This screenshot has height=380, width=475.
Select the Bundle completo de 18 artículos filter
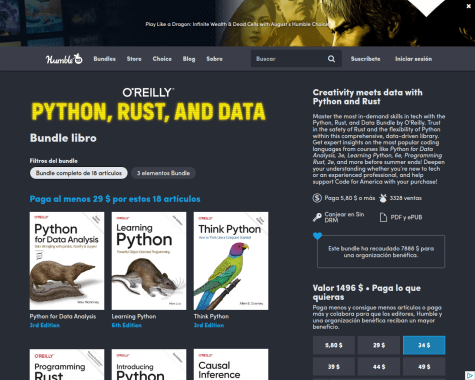(79, 173)
